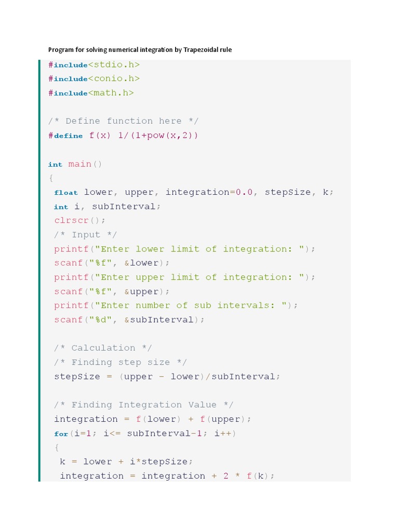Click the scanf reading &upper
This screenshot has width=399, height=532.
[x=112, y=291]
